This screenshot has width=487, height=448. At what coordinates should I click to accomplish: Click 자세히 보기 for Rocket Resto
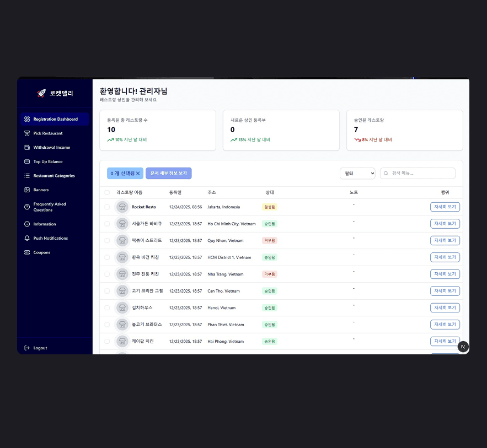pos(445,207)
